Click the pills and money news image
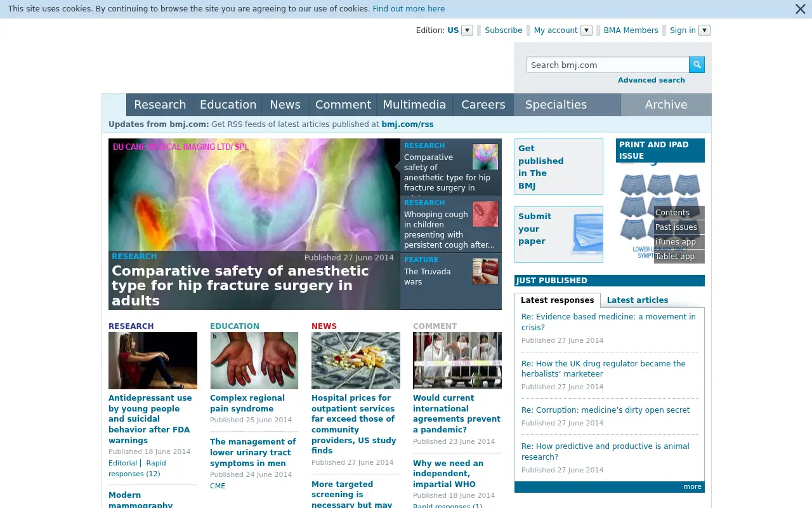The image size is (812, 508). point(356,361)
